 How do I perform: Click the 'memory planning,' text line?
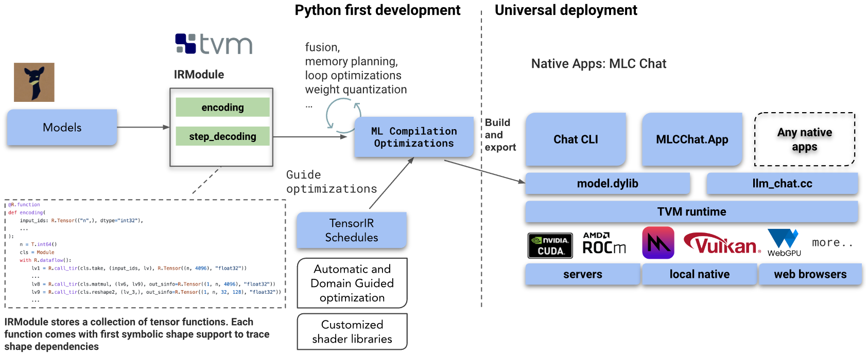pos(352,62)
